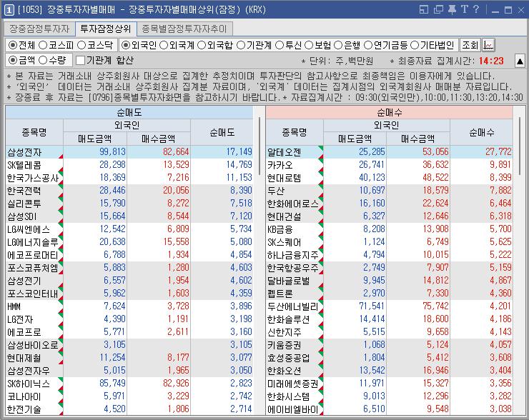This screenshot has height=420, width=529.
Task: Select the 연기금등 radio button
Action: (x=368, y=45)
